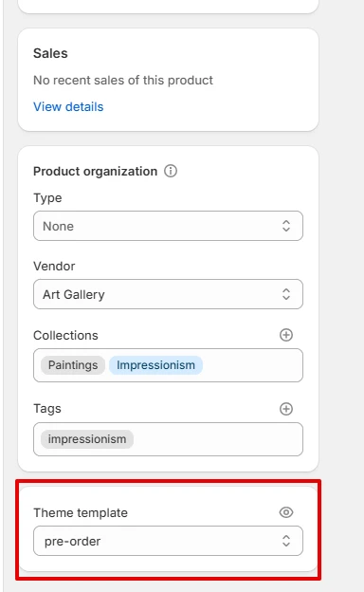The image size is (364, 592).
Task: Click the Product organization heading
Action: 95,172
